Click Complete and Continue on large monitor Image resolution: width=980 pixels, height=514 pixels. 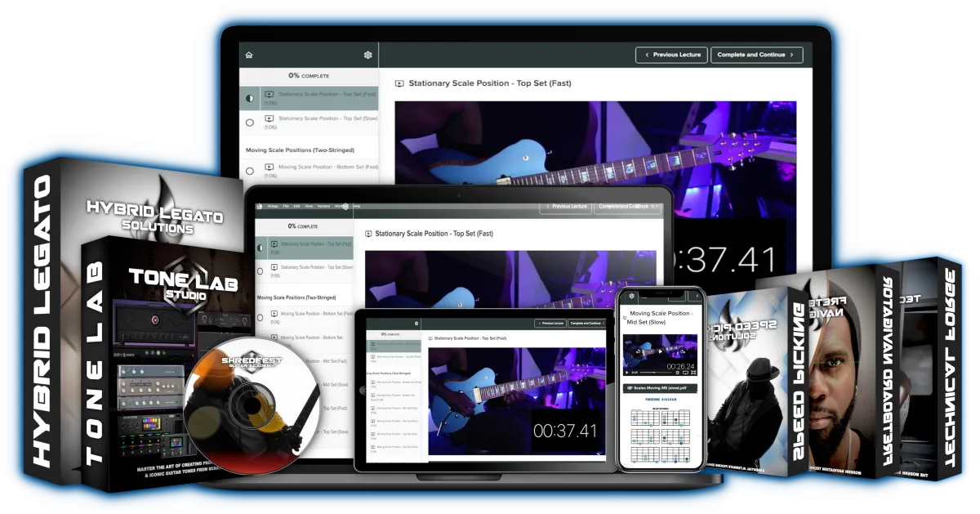[x=757, y=55]
